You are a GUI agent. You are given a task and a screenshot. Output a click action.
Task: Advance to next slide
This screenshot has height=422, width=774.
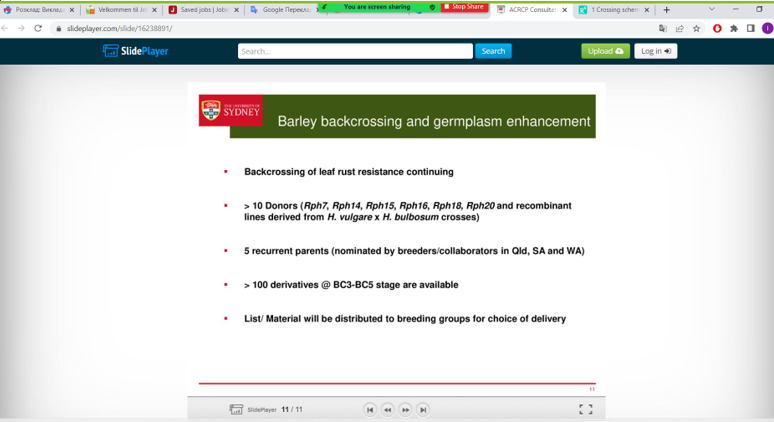point(405,410)
